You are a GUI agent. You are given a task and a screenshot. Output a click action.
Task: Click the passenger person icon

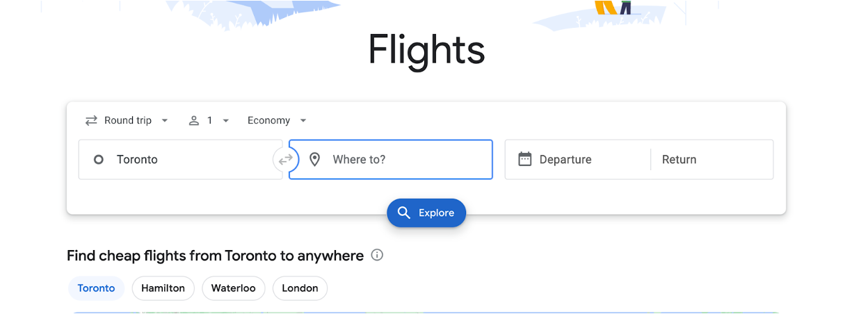pyautogui.click(x=194, y=121)
